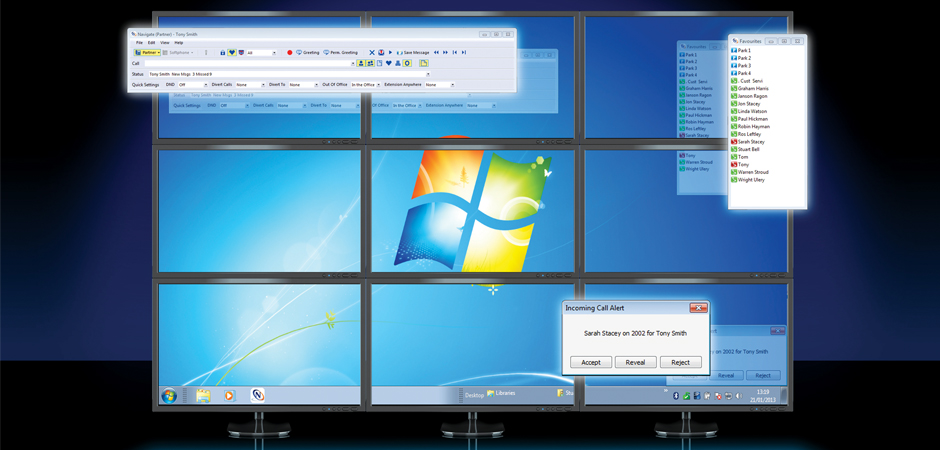Viewport: 940px width, 450px height.
Task: Click Save Message in the toolbar
Action: (413, 52)
